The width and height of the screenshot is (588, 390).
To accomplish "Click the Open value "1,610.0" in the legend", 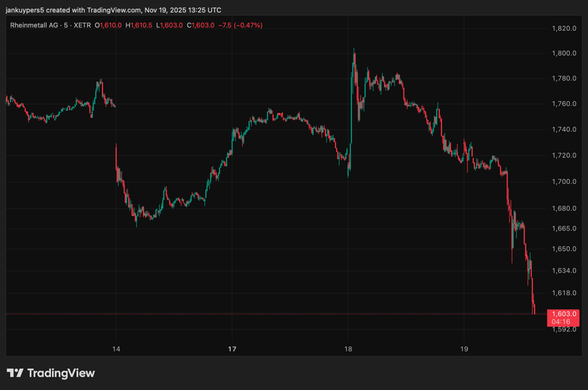I will (111, 25).
